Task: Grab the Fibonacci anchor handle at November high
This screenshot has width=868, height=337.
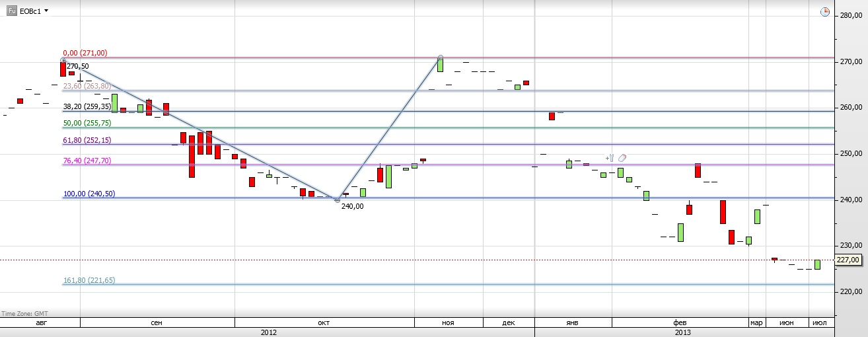Action: pyautogui.click(x=441, y=57)
